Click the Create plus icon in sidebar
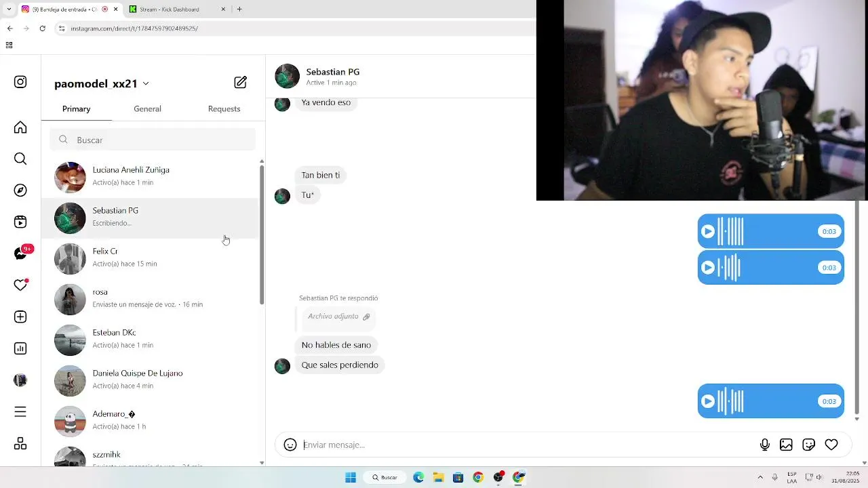The image size is (868, 488). point(20,317)
